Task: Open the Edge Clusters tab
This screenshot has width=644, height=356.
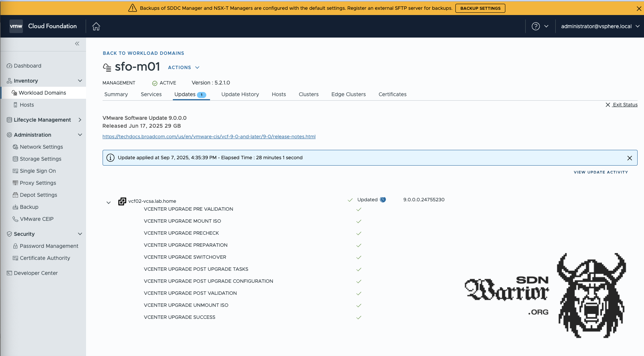Action: point(348,94)
